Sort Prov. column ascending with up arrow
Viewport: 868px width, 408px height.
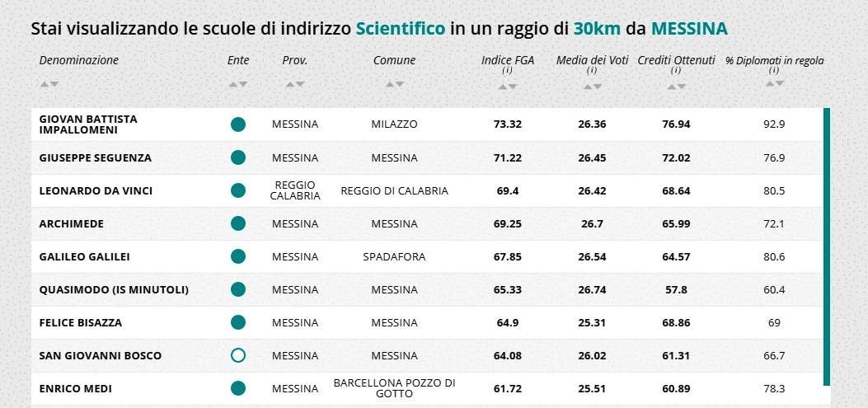tap(290, 84)
